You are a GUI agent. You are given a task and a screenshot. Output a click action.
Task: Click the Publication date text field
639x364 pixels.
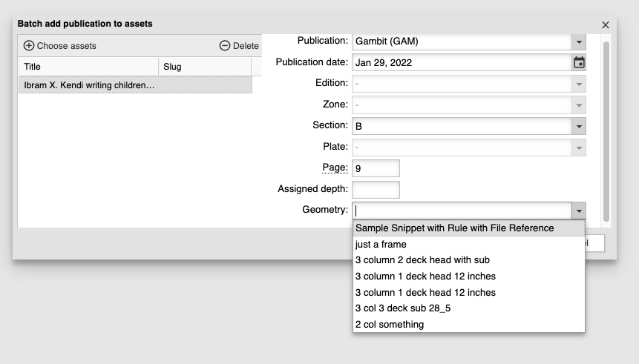[461, 62]
